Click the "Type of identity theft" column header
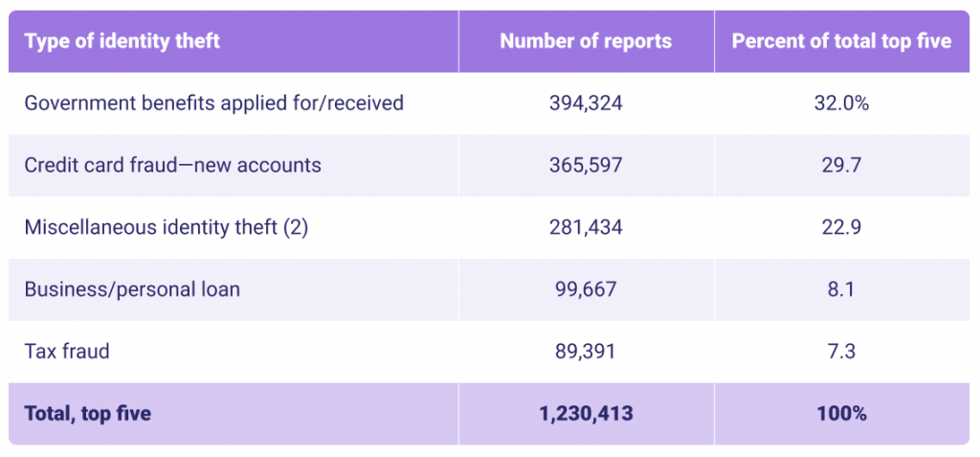980x457 pixels. coord(122,41)
